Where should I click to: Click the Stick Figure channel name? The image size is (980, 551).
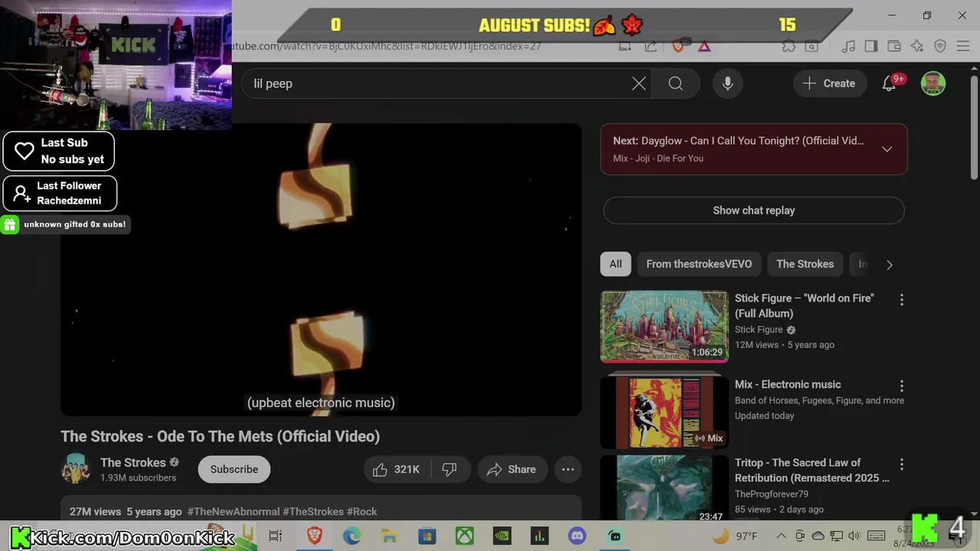click(759, 330)
